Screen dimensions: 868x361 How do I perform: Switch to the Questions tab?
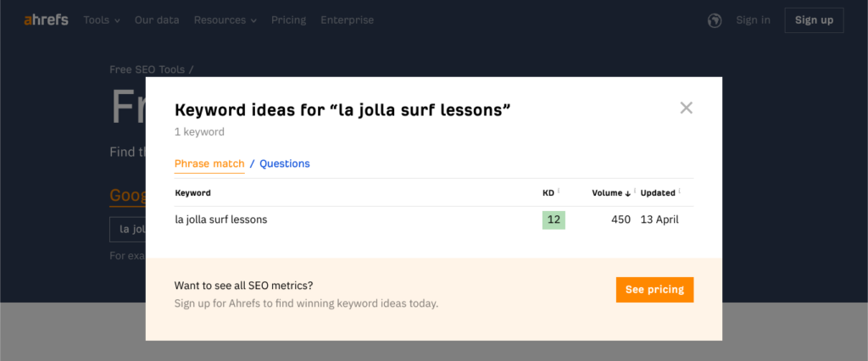pyautogui.click(x=285, y=164)
